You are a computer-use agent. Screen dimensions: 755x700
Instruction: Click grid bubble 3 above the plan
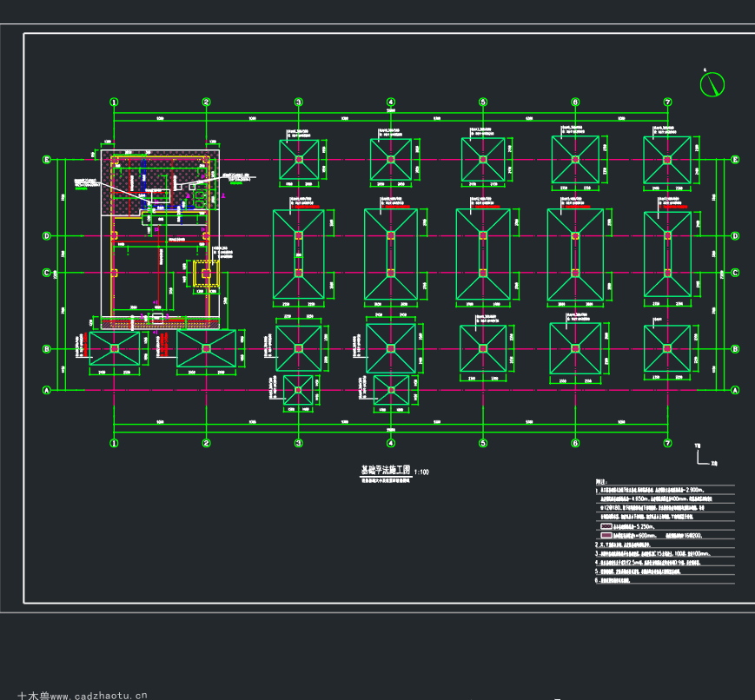coord(299,102)
